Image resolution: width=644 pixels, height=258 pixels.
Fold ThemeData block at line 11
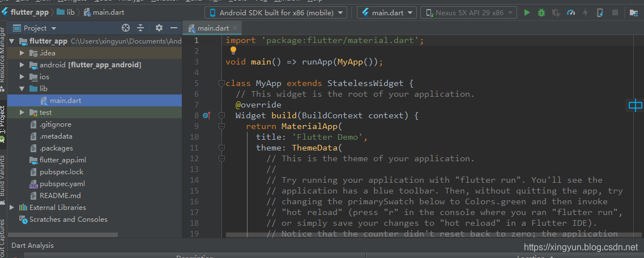point(222,148)
